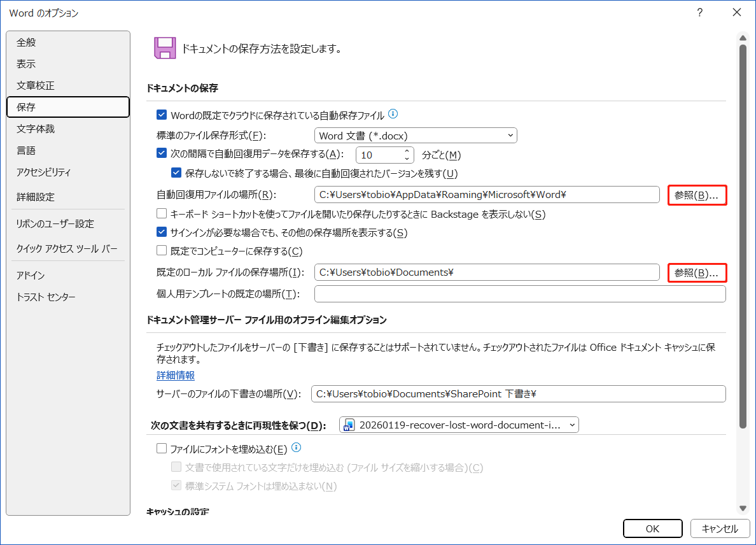
Task: Open the 標準のファイル保存形式 dropdown
Action: [x=510, y=135]
